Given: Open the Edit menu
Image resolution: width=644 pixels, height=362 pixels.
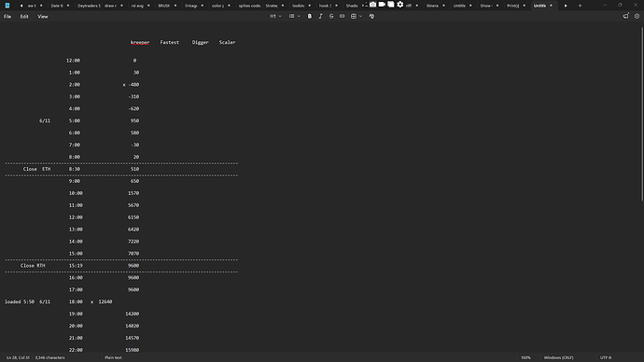Looking at the screenshot, I should point(24,17).
